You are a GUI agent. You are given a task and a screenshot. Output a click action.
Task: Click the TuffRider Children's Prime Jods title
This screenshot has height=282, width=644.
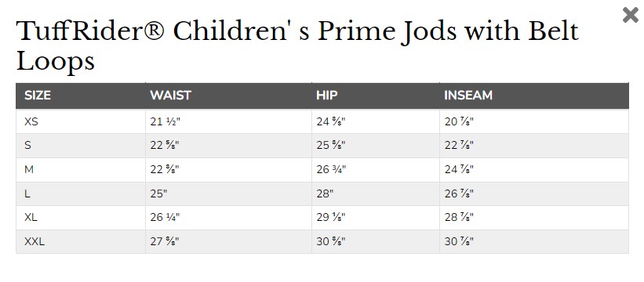coord(297,46)
